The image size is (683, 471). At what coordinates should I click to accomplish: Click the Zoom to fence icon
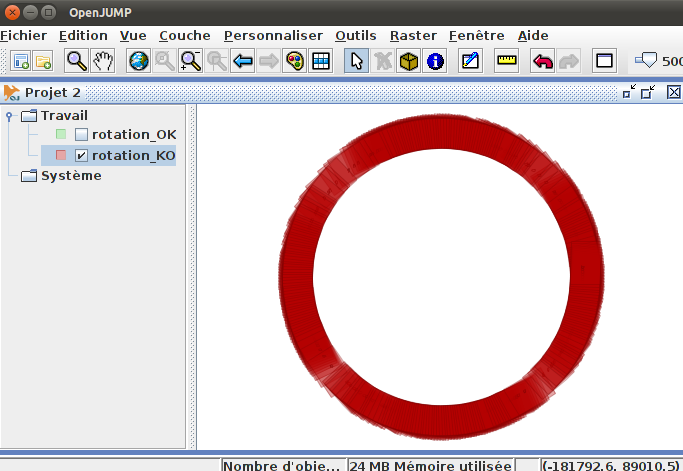tap(191, 61)
